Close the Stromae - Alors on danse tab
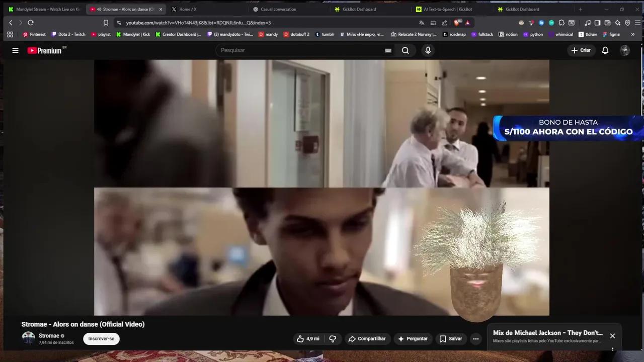This screenshot has height=362, width=644. [x=160, y=9]
